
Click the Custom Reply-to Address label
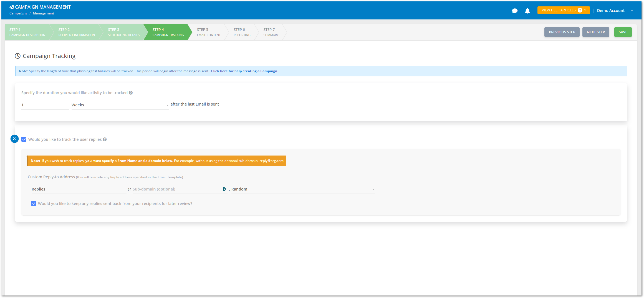click(x=51, y=177)
